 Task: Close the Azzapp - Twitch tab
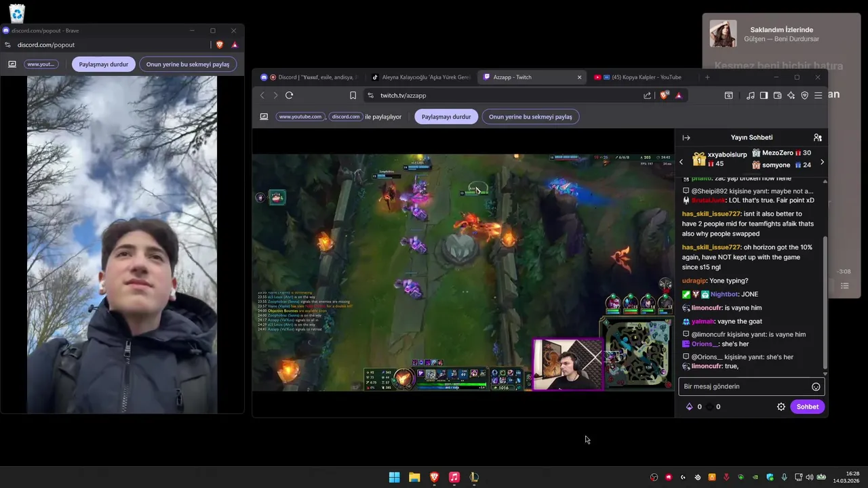579,77
